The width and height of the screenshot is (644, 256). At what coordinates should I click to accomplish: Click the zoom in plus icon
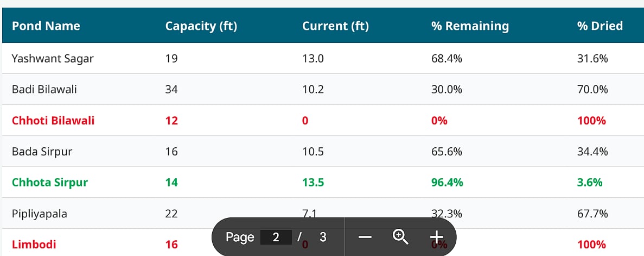(x=437, y=237)
